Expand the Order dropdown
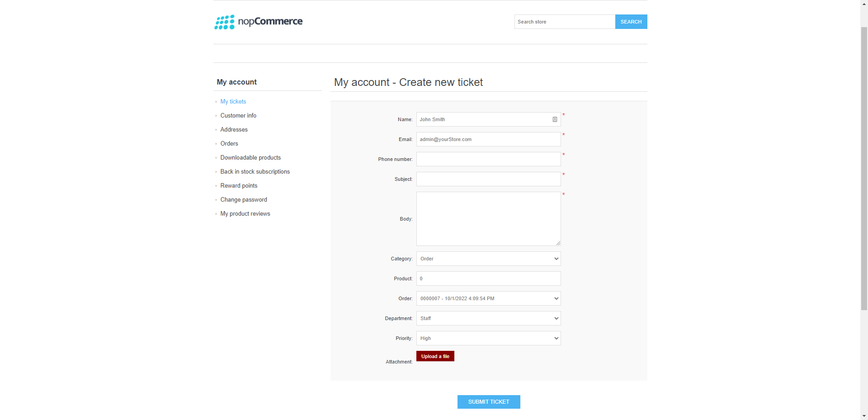The image size is (868, 420). pyautogui.click(x=488, y=298)
